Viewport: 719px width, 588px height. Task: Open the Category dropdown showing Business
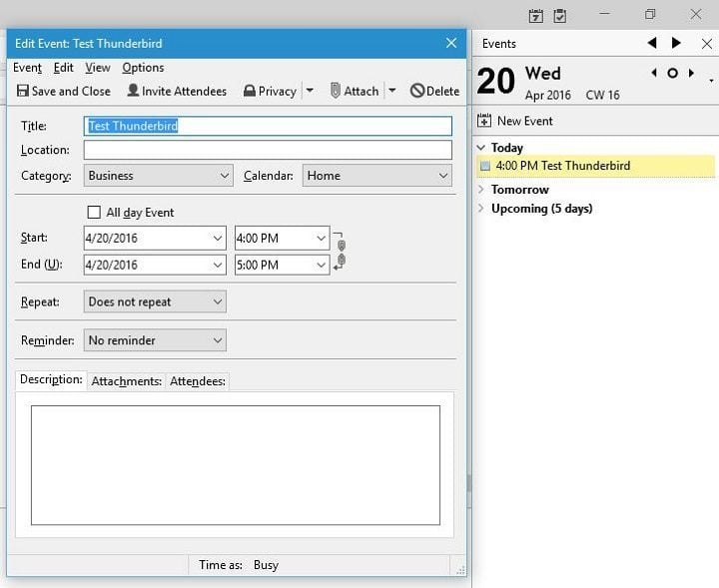(x=158, y=176)
